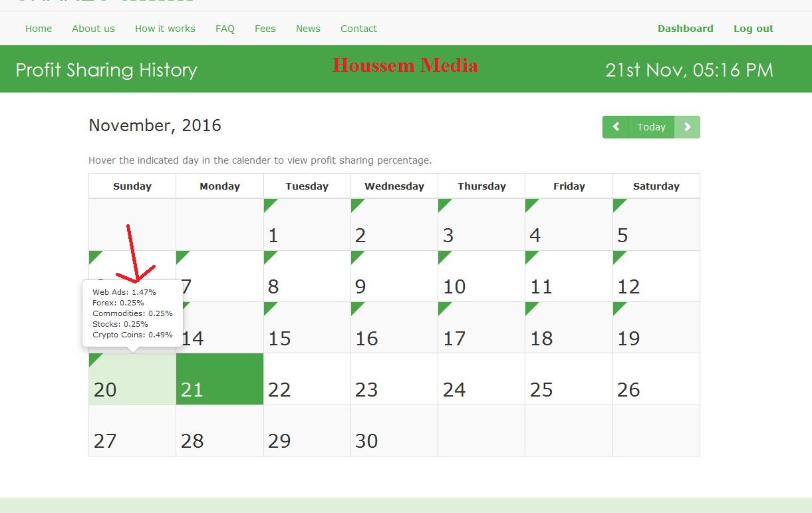Select day 23 in the calendar
The width and height of the screenshot is (812, 513).
[394, 379]
